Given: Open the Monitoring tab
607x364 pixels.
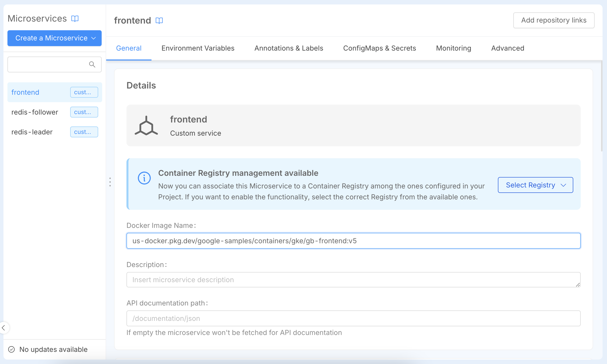Looking at the screenshot, I should click(453, 48).
